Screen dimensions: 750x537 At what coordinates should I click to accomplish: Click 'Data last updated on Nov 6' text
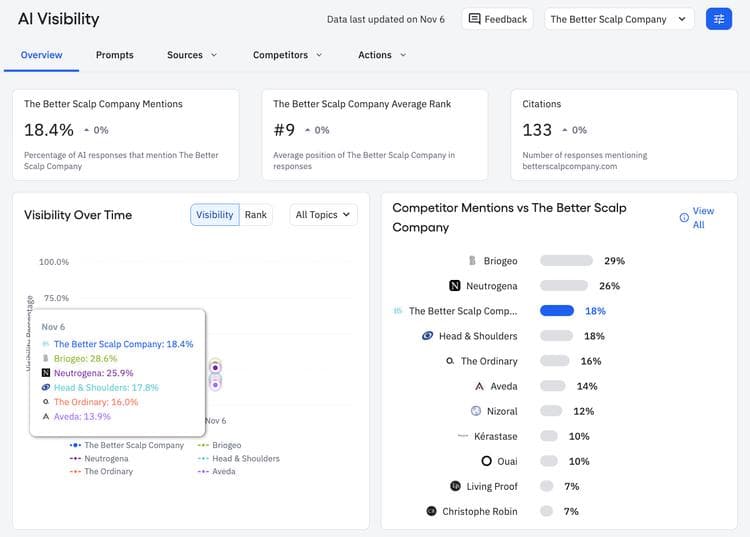[386, 19]
